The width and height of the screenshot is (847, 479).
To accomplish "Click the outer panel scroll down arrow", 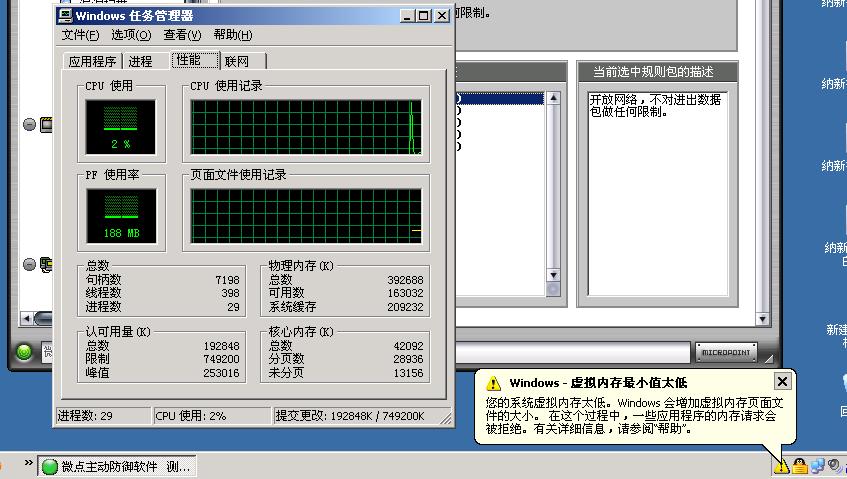I will pyautogui.click(x=762, y=319).
